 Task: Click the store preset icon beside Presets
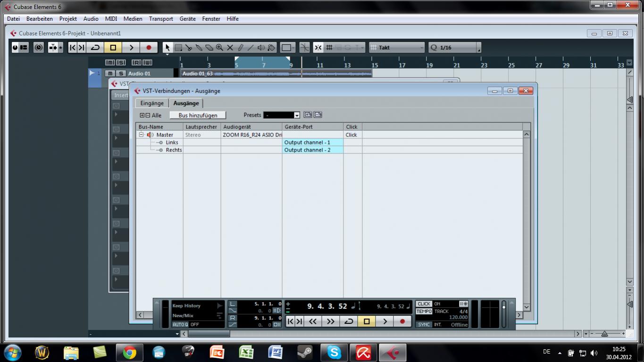(308, 115)
